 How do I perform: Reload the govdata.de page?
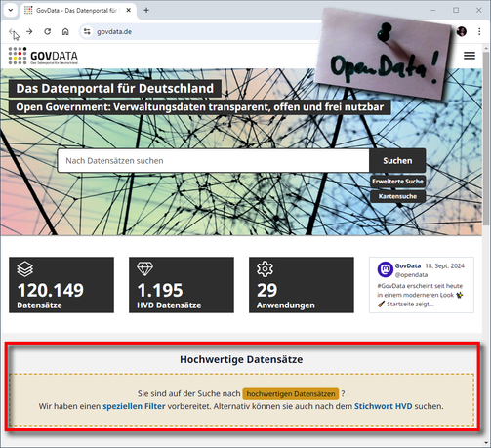tap(48, 31)
